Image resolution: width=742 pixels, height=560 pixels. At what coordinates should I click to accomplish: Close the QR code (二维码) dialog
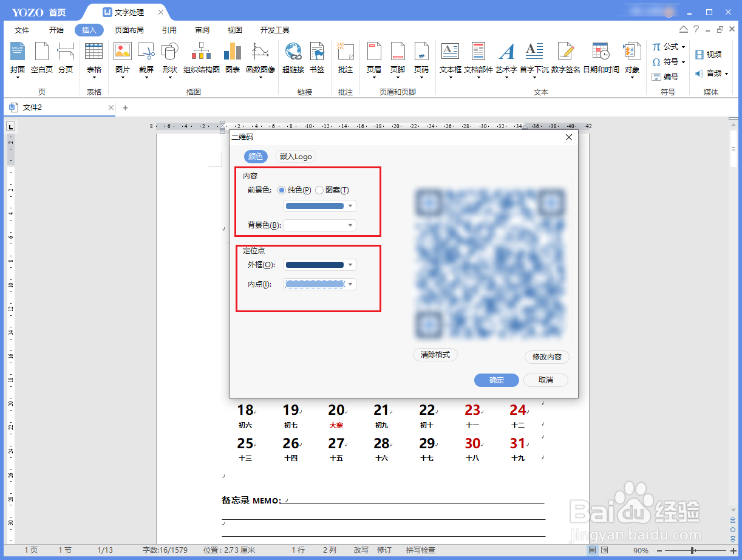(x=569, y=137)
